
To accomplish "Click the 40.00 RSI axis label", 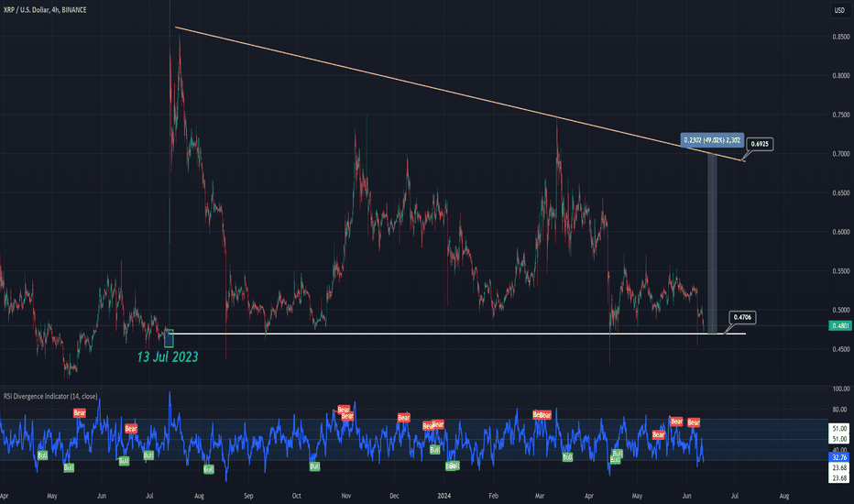I will coord(842,450).
